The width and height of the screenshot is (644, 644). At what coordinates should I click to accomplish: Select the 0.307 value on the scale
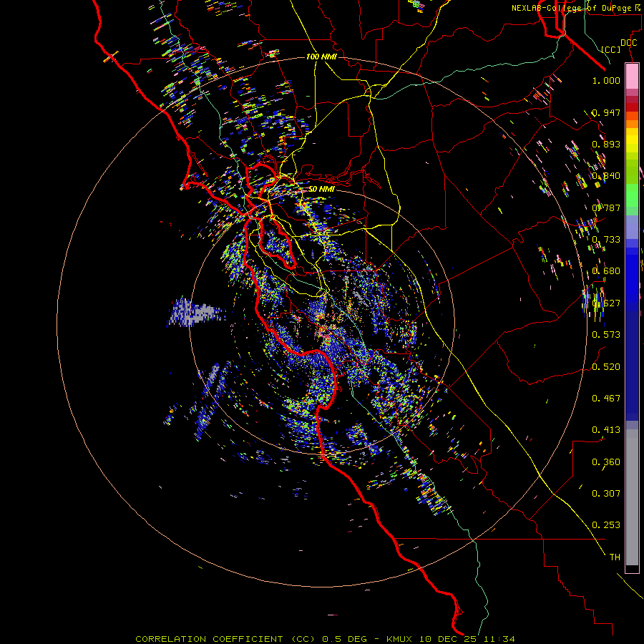point(606,494)
